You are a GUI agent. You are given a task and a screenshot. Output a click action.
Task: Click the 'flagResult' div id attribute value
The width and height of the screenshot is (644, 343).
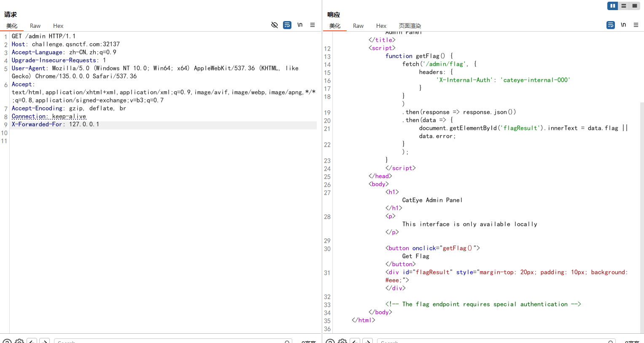click(432, 272)
